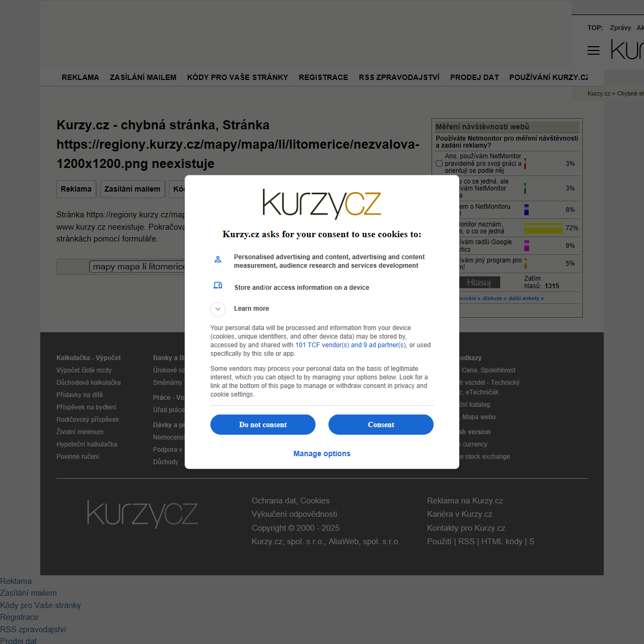Open the RSS link in footer
The height and width of the screenshot is (644, 644).
click(466, 541)
